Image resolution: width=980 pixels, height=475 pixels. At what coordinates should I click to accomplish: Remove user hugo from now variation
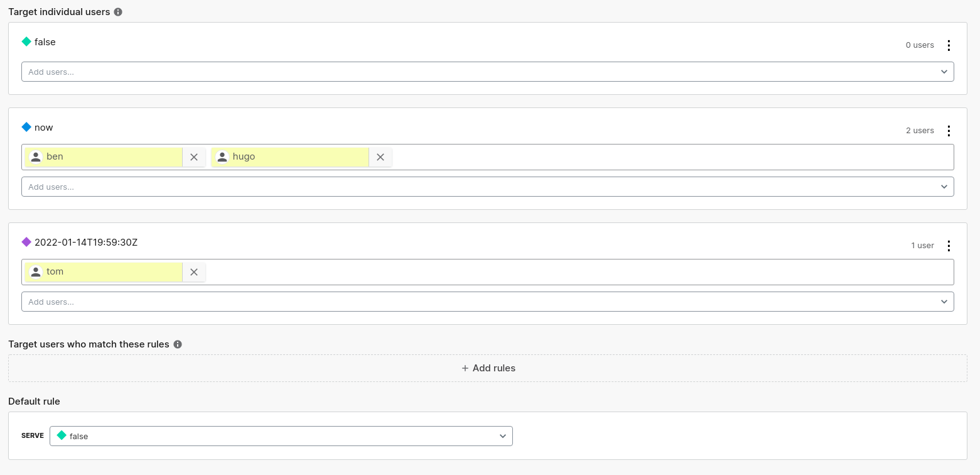[380, 157]
